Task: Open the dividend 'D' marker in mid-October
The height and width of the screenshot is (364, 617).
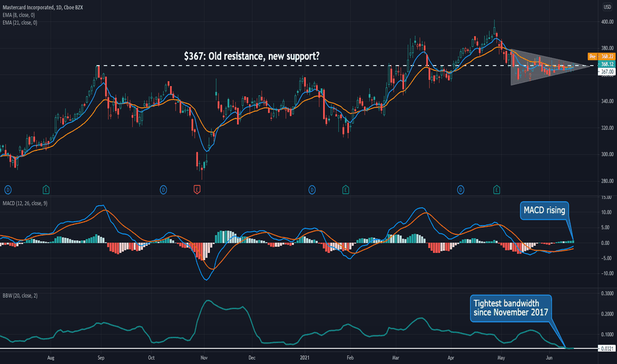Action: tap(164, 190)
